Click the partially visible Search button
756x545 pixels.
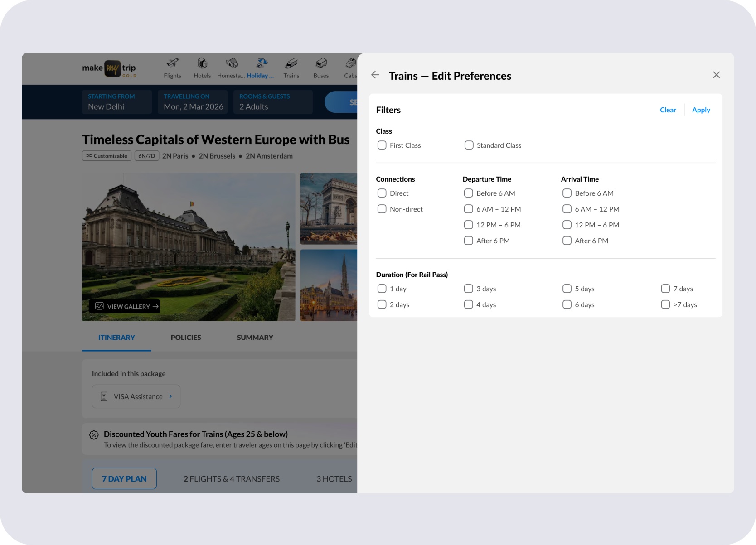click(341, 102)
